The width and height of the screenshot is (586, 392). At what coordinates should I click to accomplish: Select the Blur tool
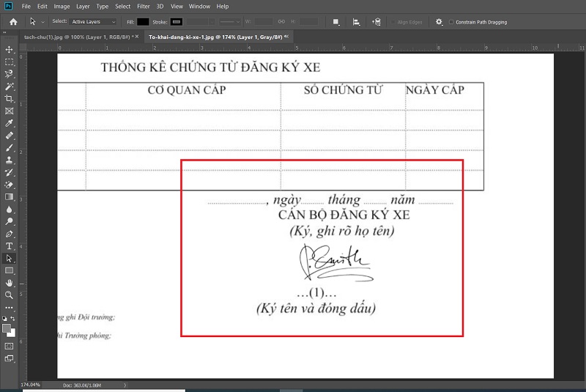[x=9, y=210]
